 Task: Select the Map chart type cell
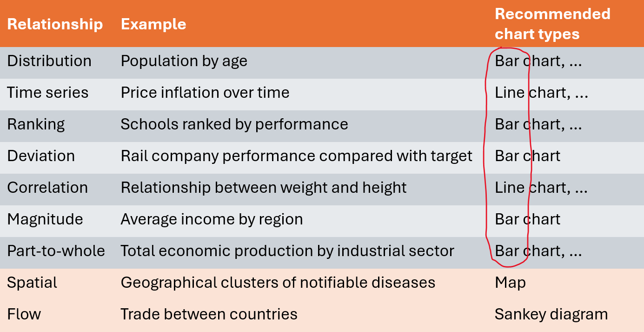[510, 283]
